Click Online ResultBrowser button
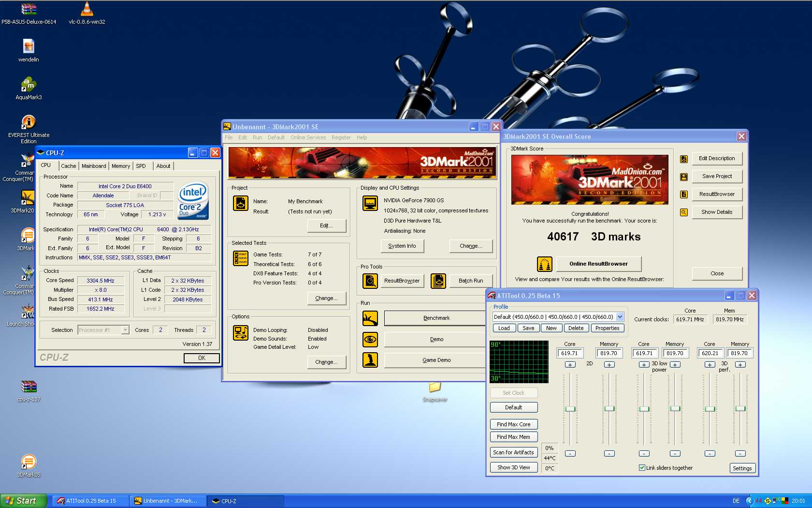Viewport: 812px width, 508px height. pyautogui.click(x=598, y=264)
